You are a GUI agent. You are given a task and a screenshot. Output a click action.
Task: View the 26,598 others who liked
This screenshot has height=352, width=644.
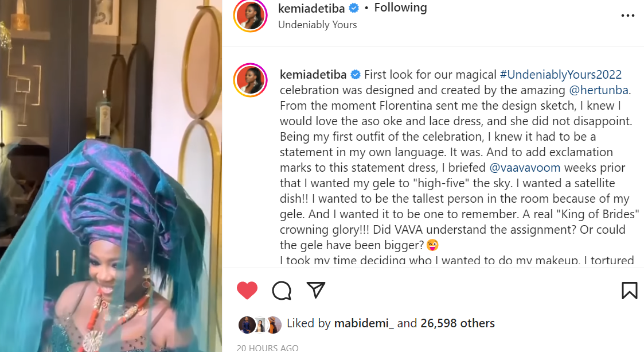pos(458,323)
